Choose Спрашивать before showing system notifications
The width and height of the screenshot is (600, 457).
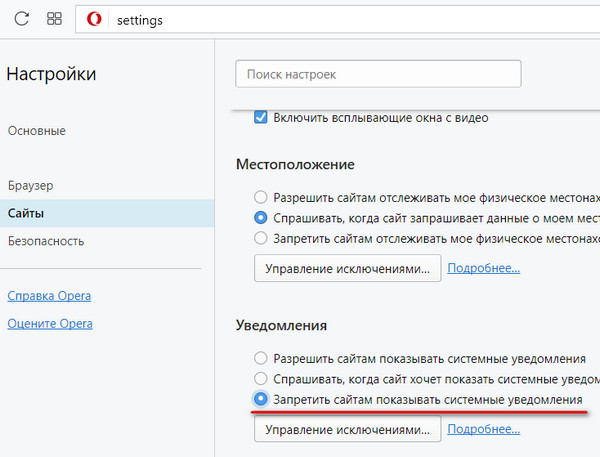coord(261,379)
